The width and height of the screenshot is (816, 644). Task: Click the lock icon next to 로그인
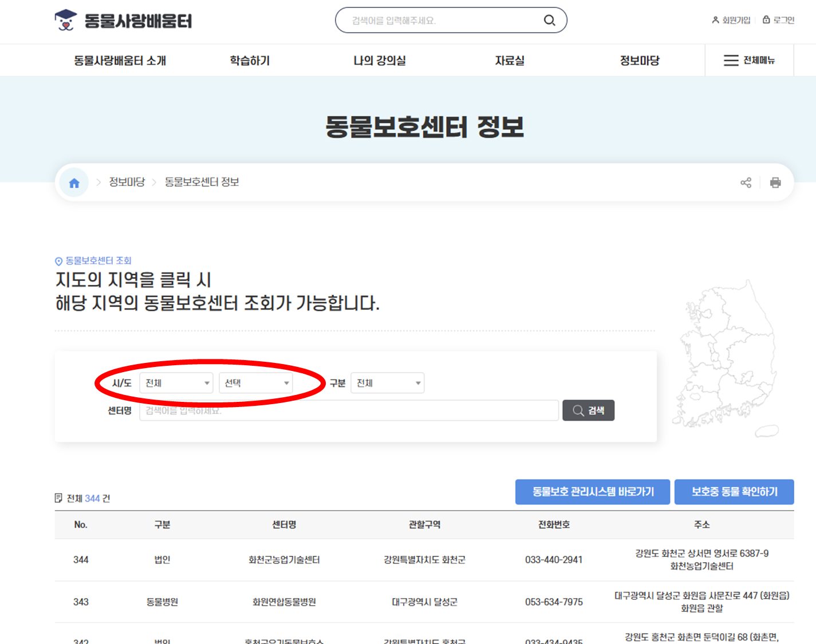coord(766,19)
